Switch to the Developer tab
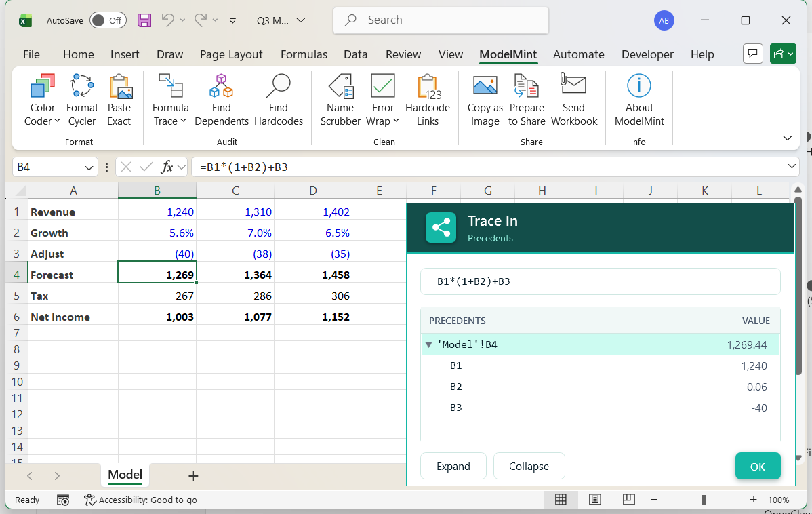Image resolution: width=812 pixels, height=514 pixels. pyautogui.click(x=647, y=54)
